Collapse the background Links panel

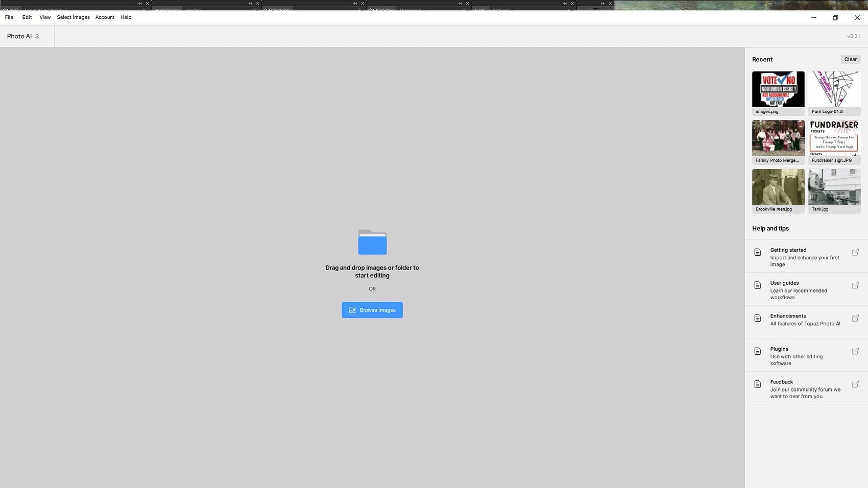pos(565,4)
